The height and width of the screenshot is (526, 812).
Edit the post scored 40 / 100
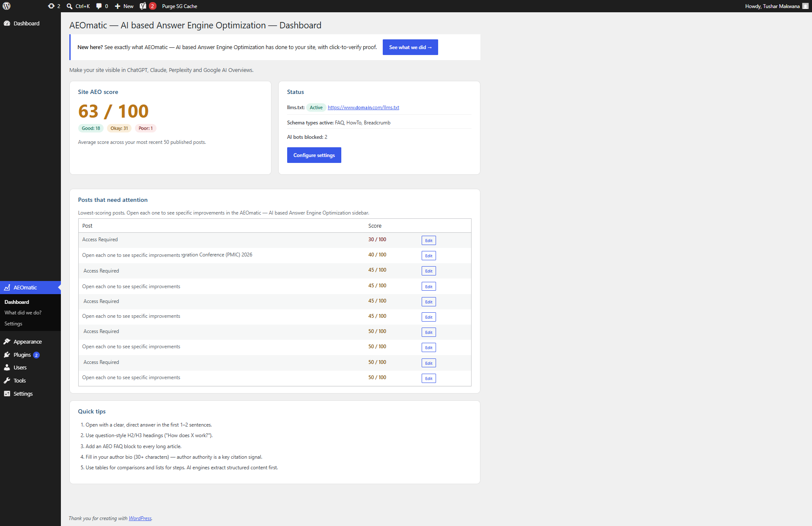click(428, 256)
